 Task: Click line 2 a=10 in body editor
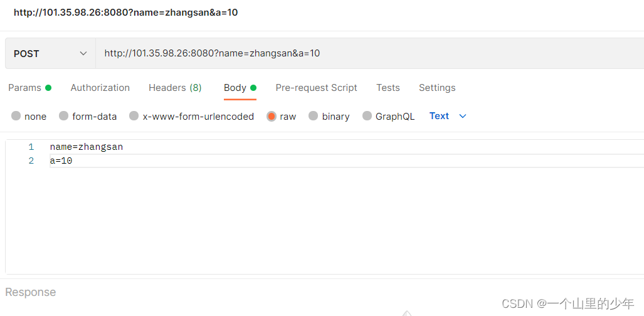[x=61, y=161]
